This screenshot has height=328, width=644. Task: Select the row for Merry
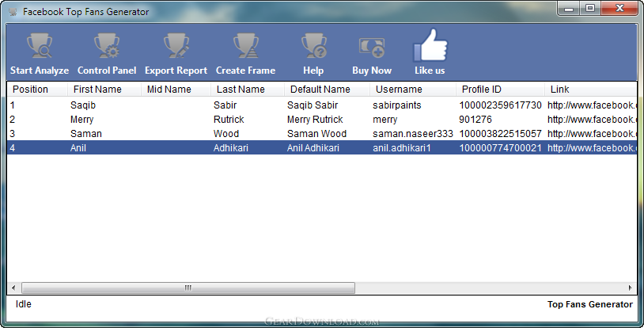click(x=322, y=120)
